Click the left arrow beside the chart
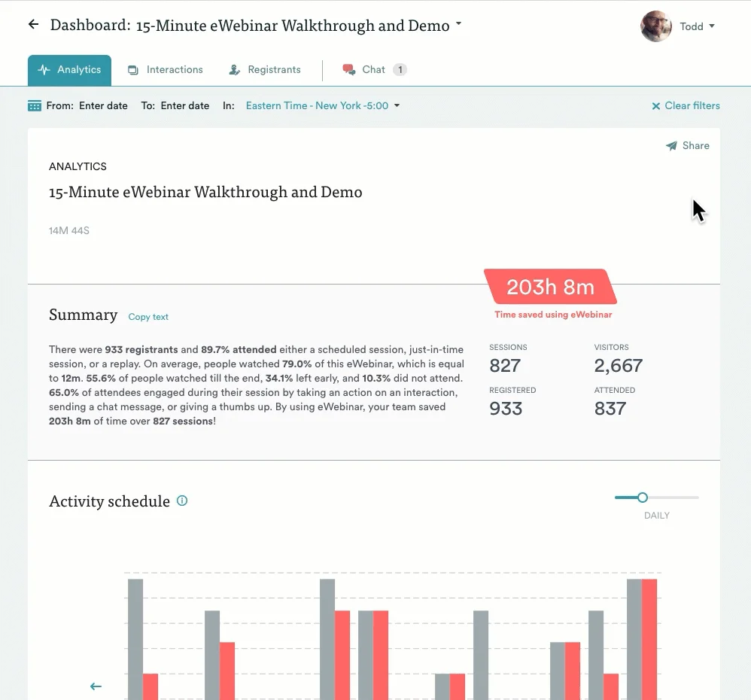The width and height of the screenshot is (751, 700). pos(96,686)
